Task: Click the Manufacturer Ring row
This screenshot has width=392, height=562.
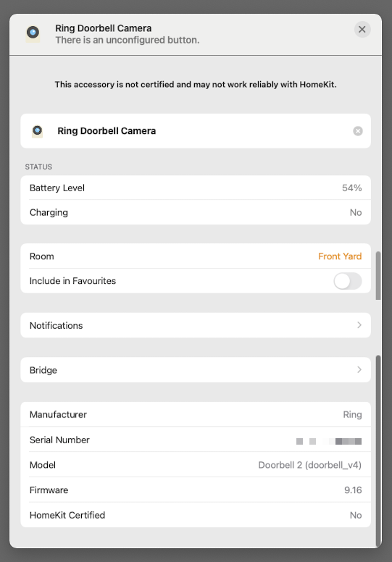Action: 196,414
